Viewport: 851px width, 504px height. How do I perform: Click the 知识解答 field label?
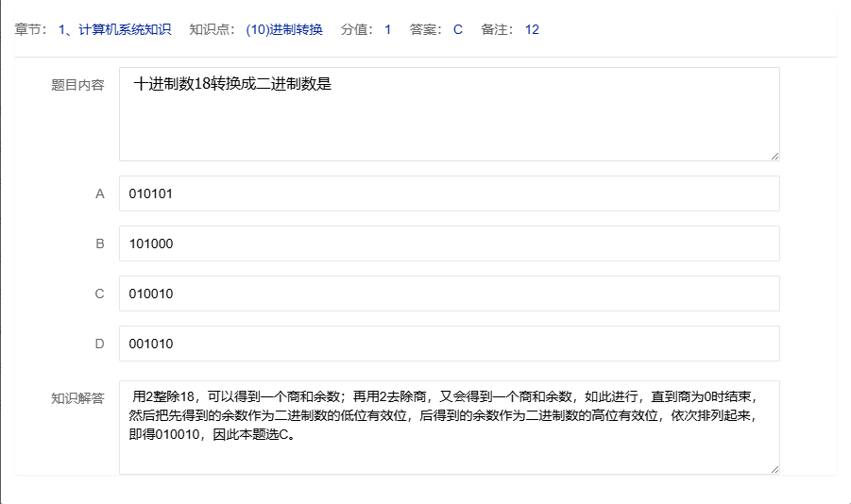pos(77,397)
